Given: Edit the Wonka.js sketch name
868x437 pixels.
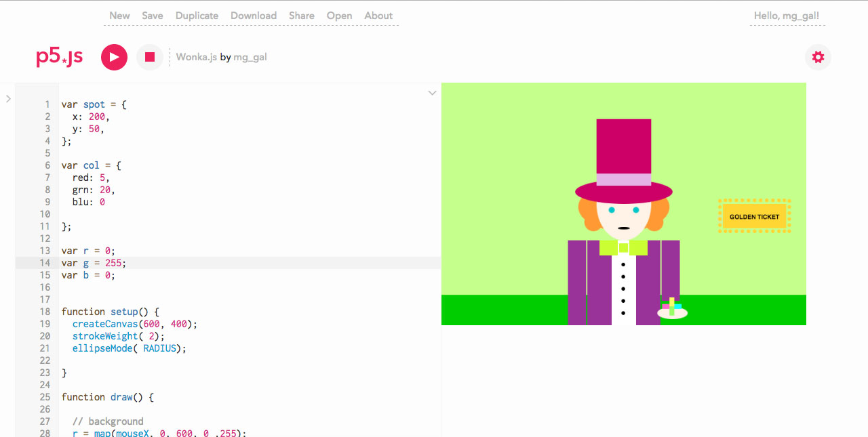Looking at the screenshot, I should (x=197, y=57).
